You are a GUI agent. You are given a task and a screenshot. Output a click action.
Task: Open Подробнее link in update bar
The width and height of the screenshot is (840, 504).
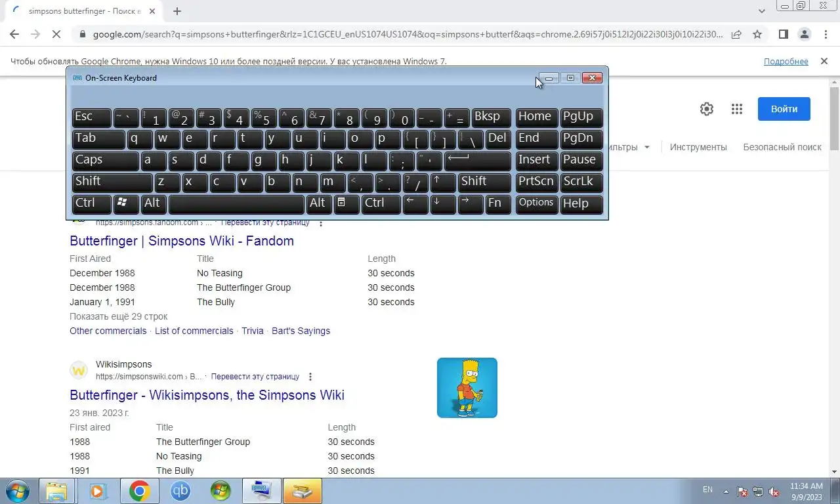(786, 61)
